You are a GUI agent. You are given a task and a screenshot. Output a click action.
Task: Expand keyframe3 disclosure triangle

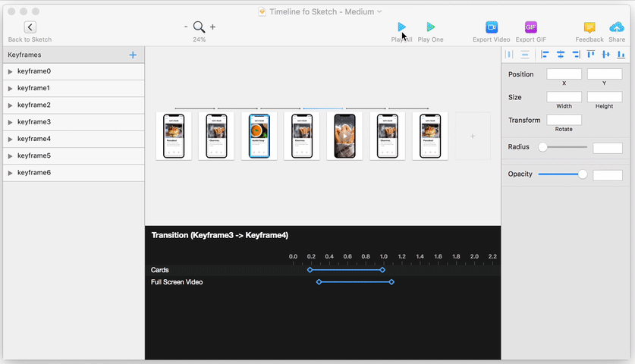click(x=10, y=122)
